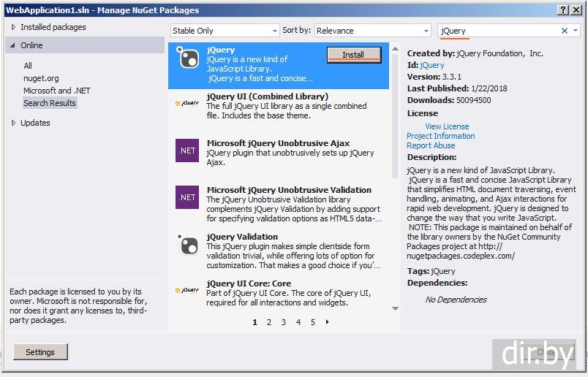The image size is (588, 377).
Task: Collapse the Online section
Action: pyautogui.click(x=13, y=45)
